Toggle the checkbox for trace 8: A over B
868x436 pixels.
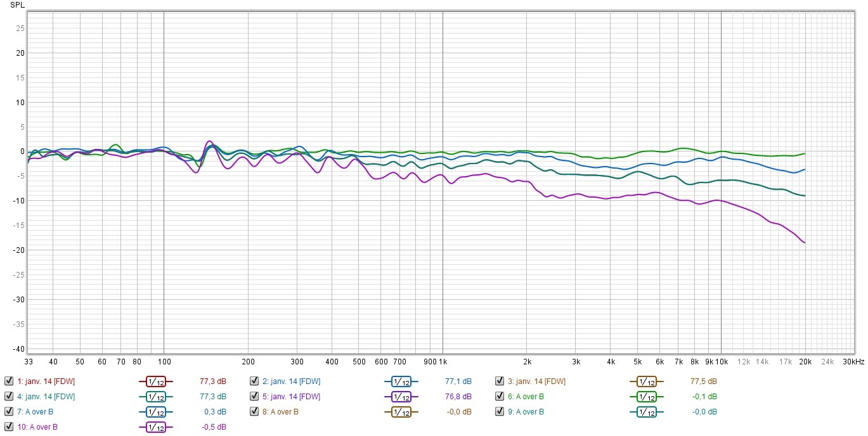pyautogui.click(x=254, y=412)
